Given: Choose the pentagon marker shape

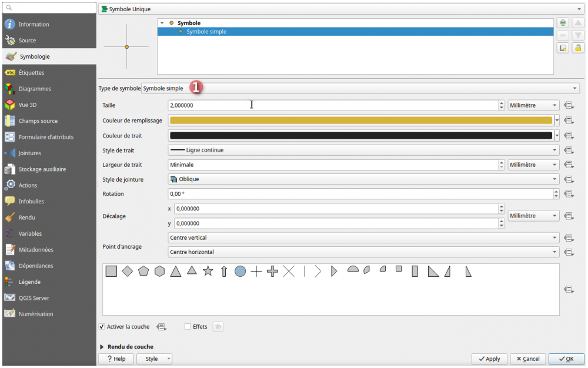Looking at the screenshot, I should tap(143, 271).
